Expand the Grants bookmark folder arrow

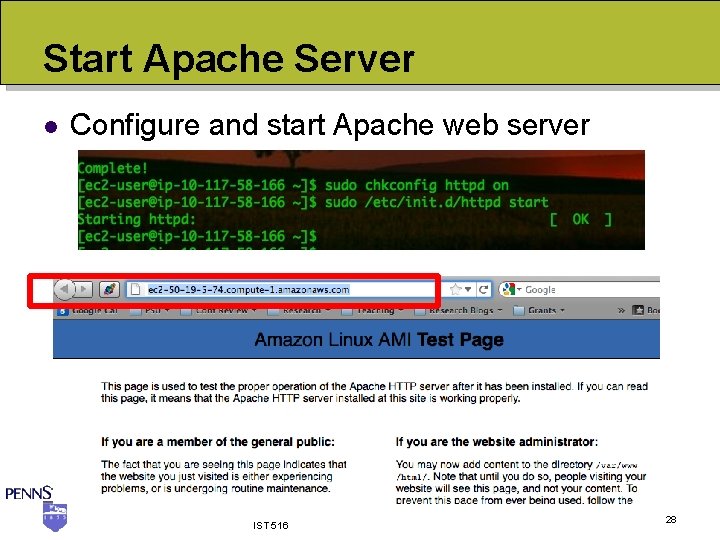point(562,311)
